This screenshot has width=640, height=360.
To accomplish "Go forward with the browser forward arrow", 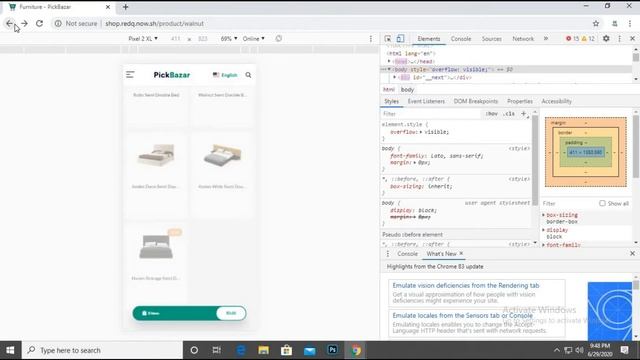I will [x=24, y=23].
